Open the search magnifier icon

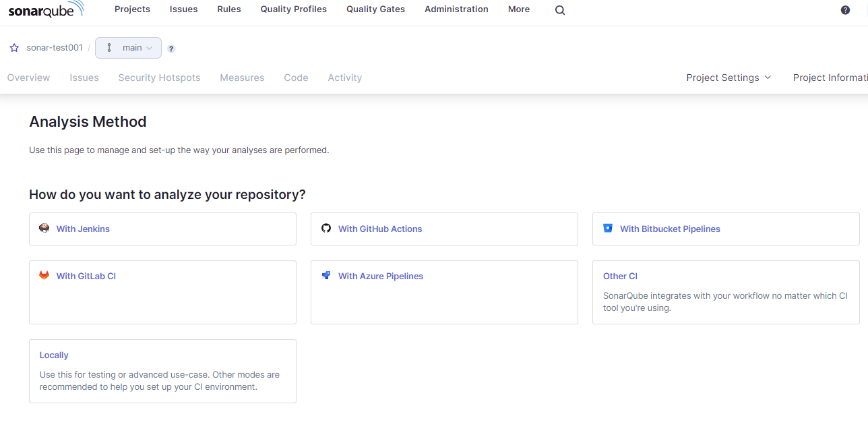coord(560,10)
